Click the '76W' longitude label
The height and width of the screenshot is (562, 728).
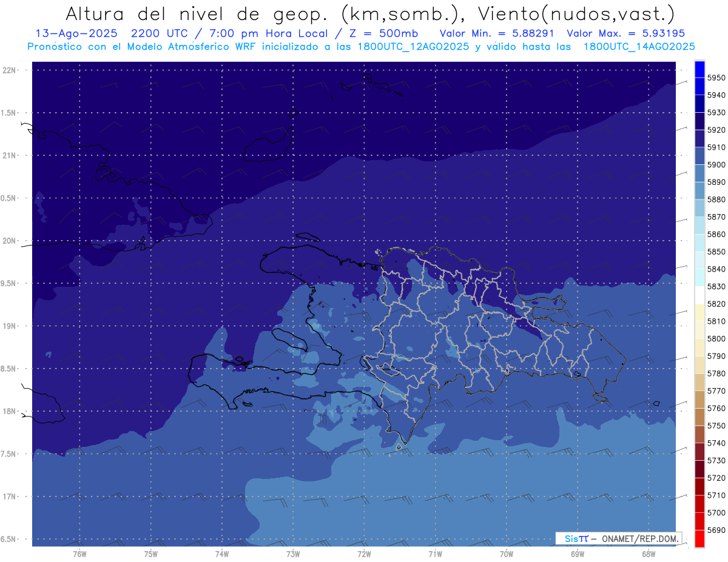point(79,554)
